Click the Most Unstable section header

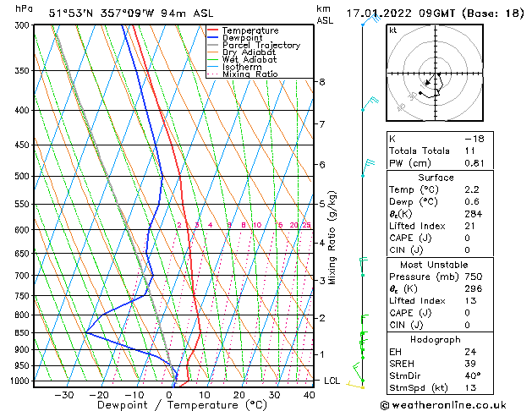coord(434,265)
